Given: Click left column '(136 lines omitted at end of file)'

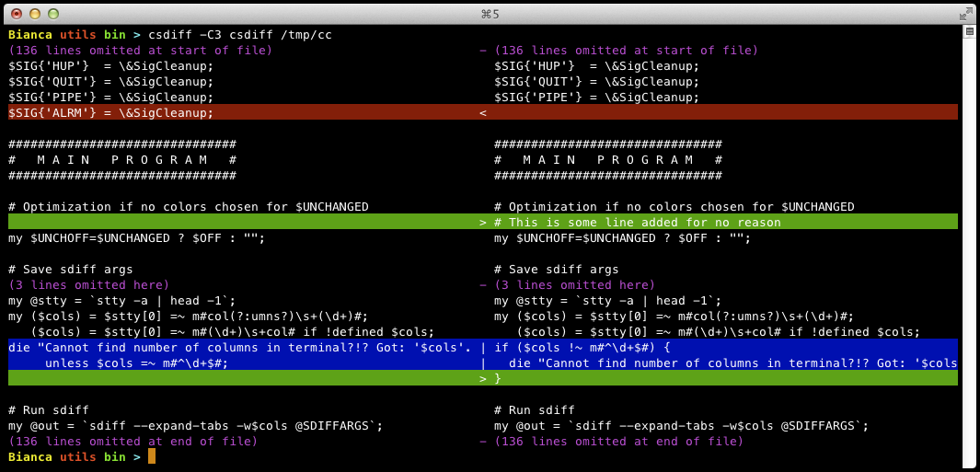Looking at the screenshot, I should [x=133, y=442].
